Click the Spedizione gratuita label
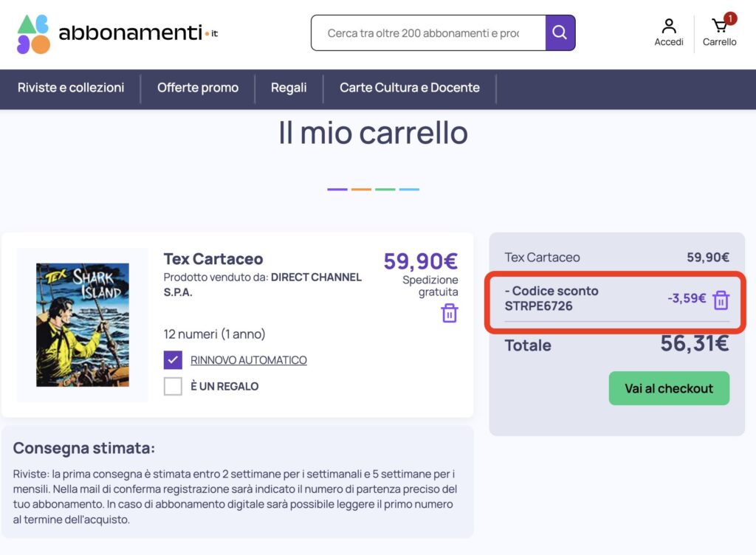 [430, 286]
